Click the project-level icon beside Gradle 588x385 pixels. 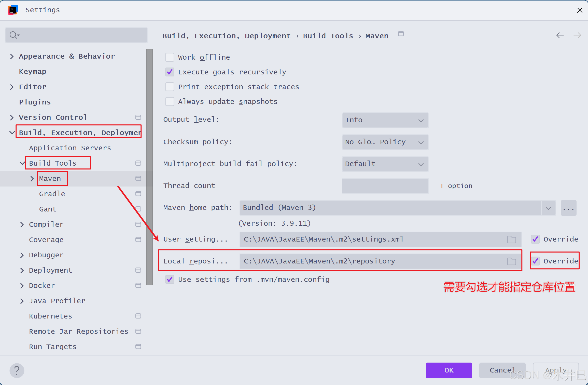pos(138,194)
